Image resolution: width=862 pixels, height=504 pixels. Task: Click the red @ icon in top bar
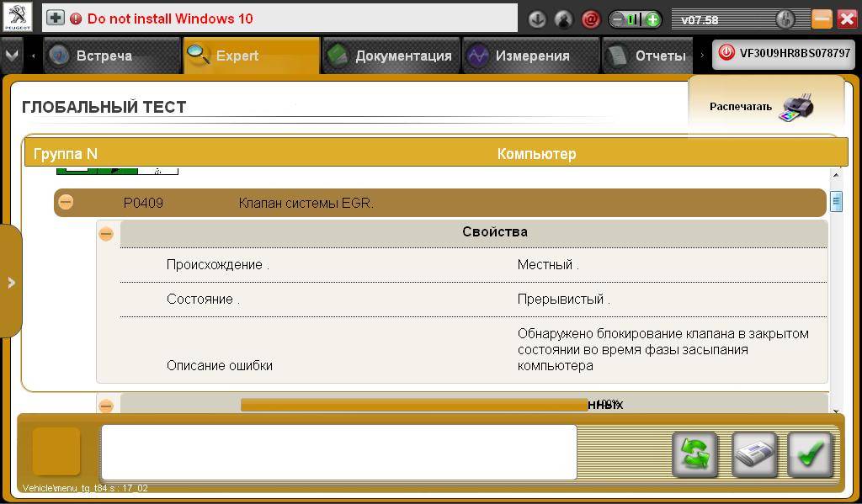pos(591,19)
